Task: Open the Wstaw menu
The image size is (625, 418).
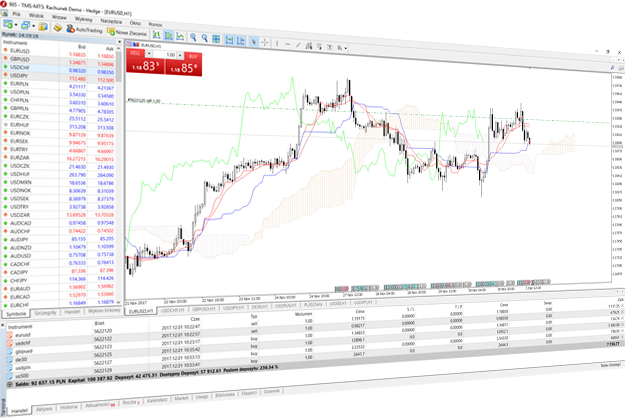Action: tap(59, 17)
